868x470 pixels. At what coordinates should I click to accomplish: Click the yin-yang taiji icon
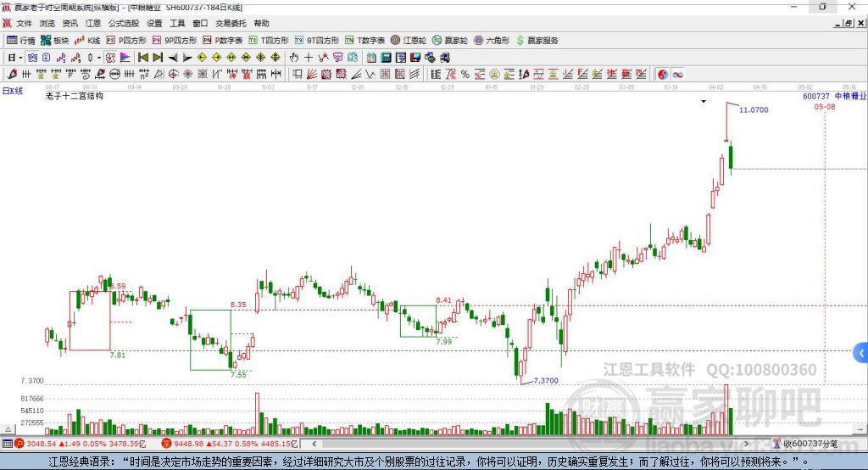663,75
